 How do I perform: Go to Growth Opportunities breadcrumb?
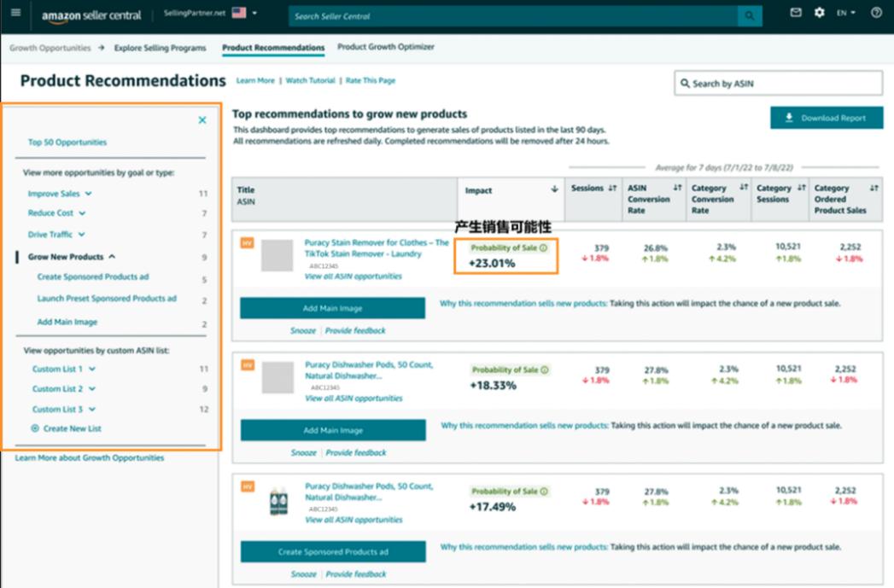[50, 48]
